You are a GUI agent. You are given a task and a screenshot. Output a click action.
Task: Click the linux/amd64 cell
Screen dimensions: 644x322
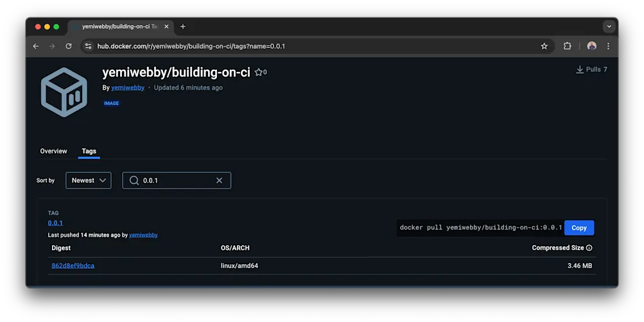pos(239,266)
